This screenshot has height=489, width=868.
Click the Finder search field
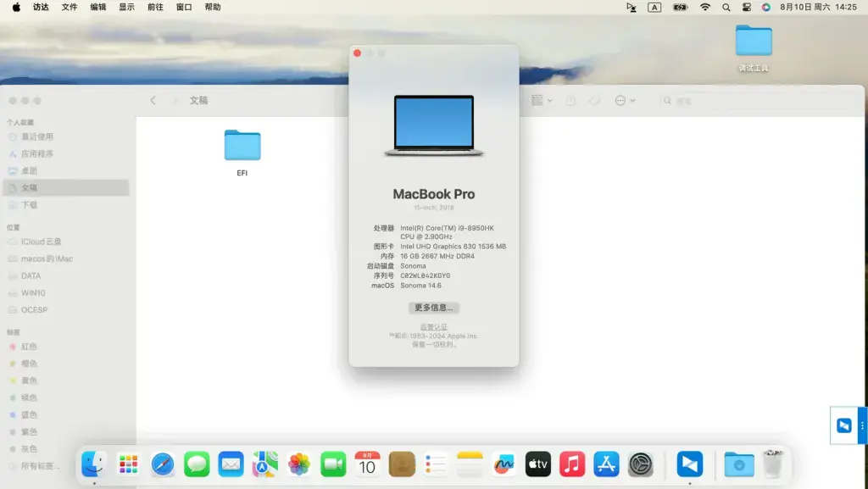tap(759, 101)
